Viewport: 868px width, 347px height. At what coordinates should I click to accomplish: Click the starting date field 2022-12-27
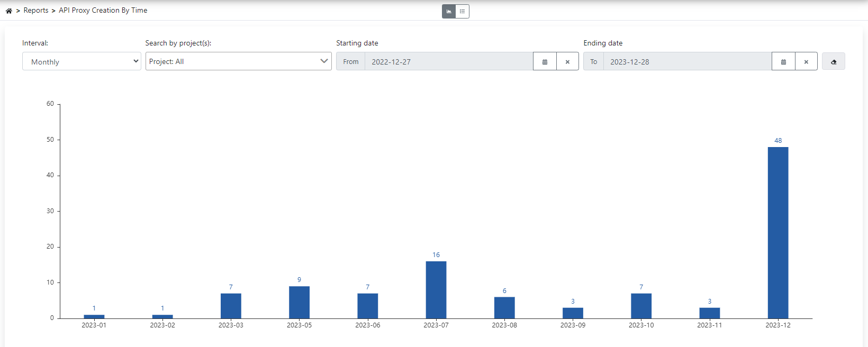(x=448, y=62)
